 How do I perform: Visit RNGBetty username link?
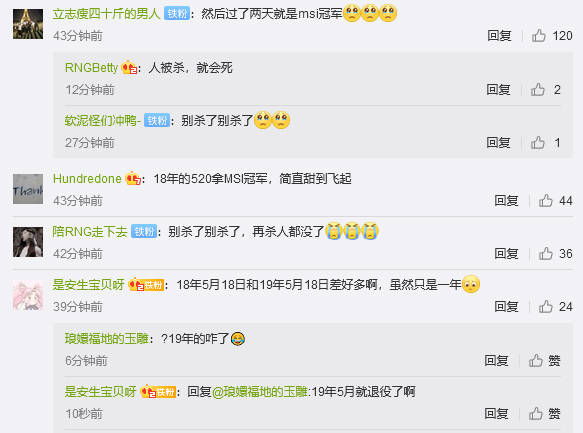[x=91, y=68]
